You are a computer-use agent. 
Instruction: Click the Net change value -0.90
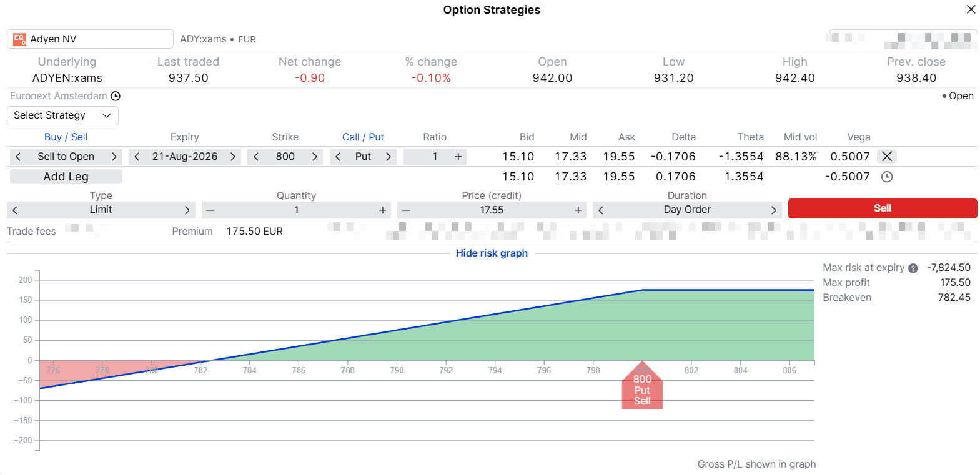pyautogui.click(x=310, y=78)
